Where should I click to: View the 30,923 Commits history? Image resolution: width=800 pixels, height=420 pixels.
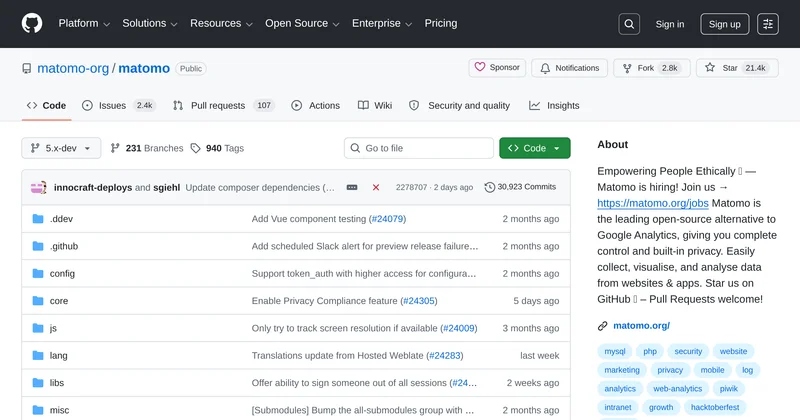tap(520, 187)
